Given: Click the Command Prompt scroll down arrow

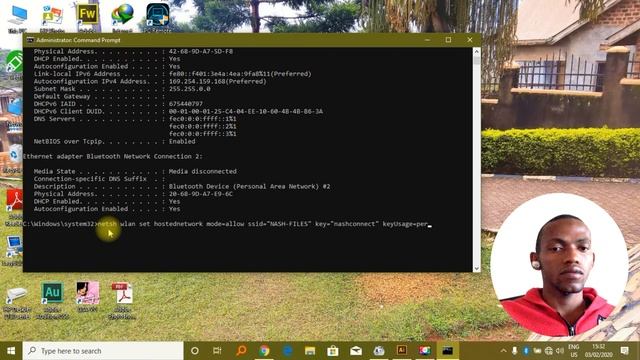Looking at the screenshot, I should pyautogui.click(x=476, y=268).
